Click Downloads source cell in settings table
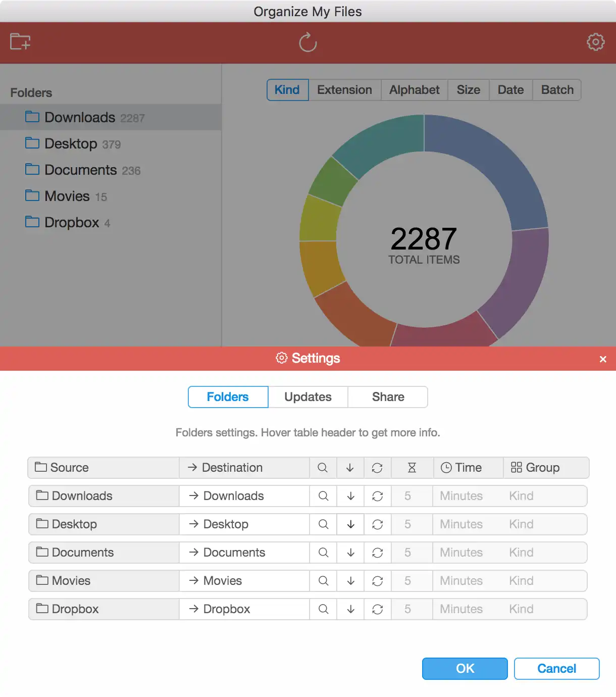The width and height of the screenshot is (616, 697). 104,496
